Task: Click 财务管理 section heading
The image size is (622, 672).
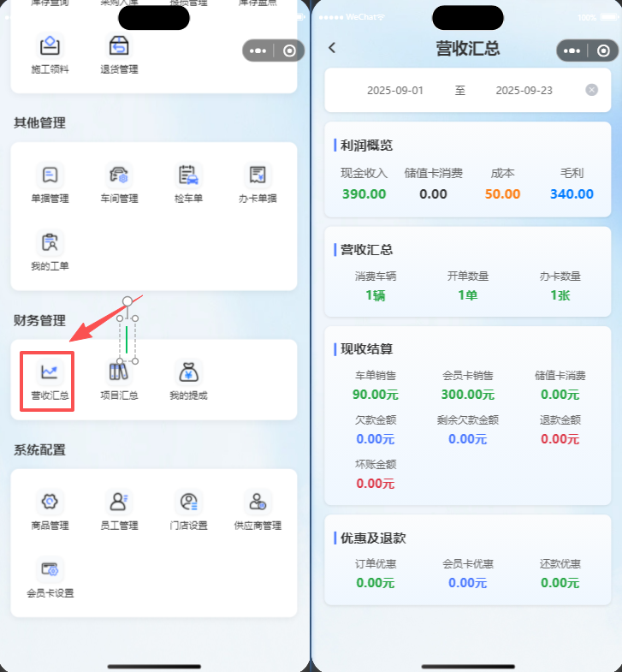Action: pyautogui.click(x=39, y=320)
